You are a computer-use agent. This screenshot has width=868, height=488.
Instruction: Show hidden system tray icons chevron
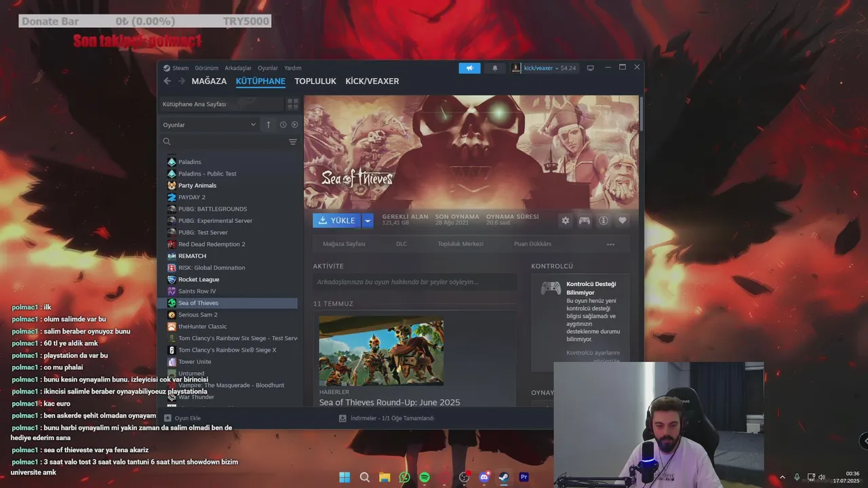click(782, 477)
